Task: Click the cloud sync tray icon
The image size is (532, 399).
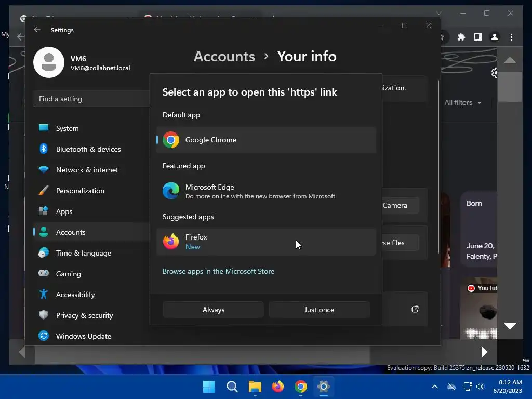Action: click(451, 387)
